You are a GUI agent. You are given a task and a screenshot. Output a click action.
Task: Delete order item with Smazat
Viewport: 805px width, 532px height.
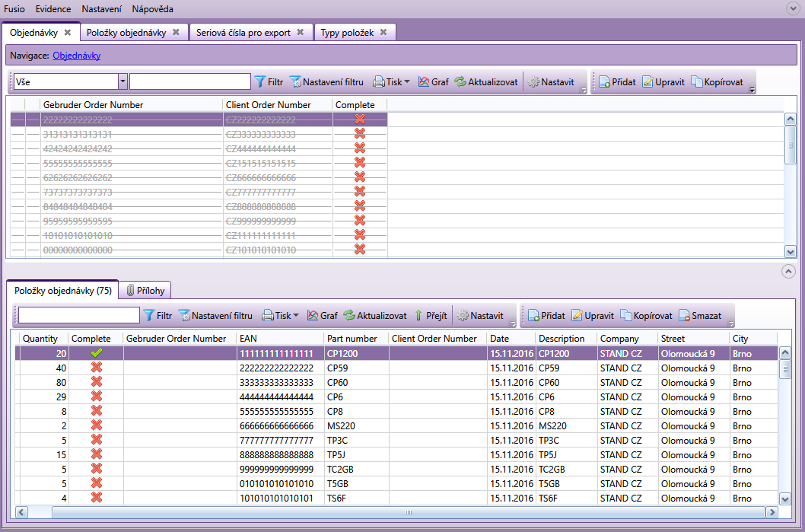coord(700,315)
